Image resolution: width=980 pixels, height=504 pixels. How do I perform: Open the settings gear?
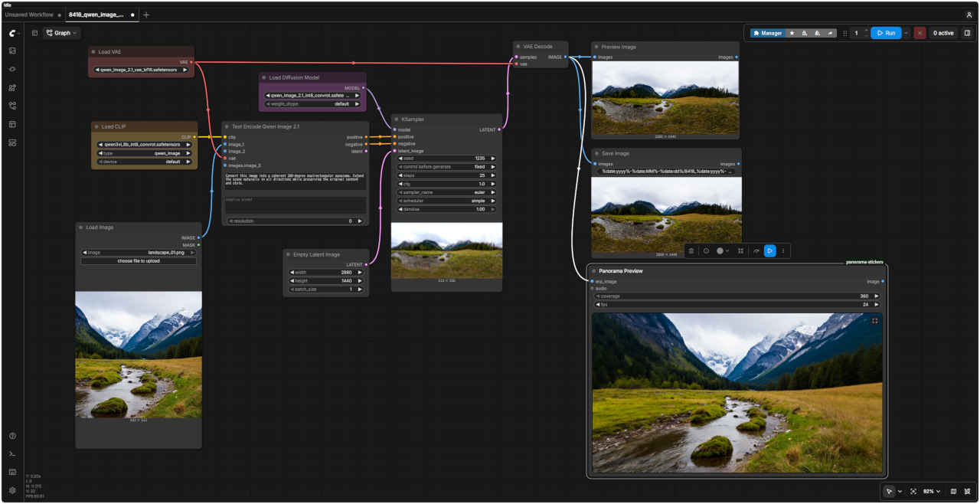pyautogui.click(x=12, y=490)
